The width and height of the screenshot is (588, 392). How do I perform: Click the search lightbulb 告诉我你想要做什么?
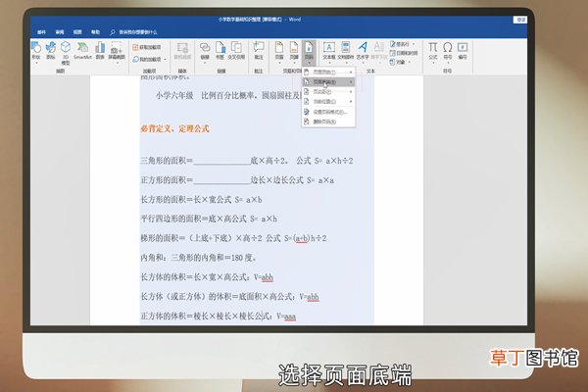[133, 32]
